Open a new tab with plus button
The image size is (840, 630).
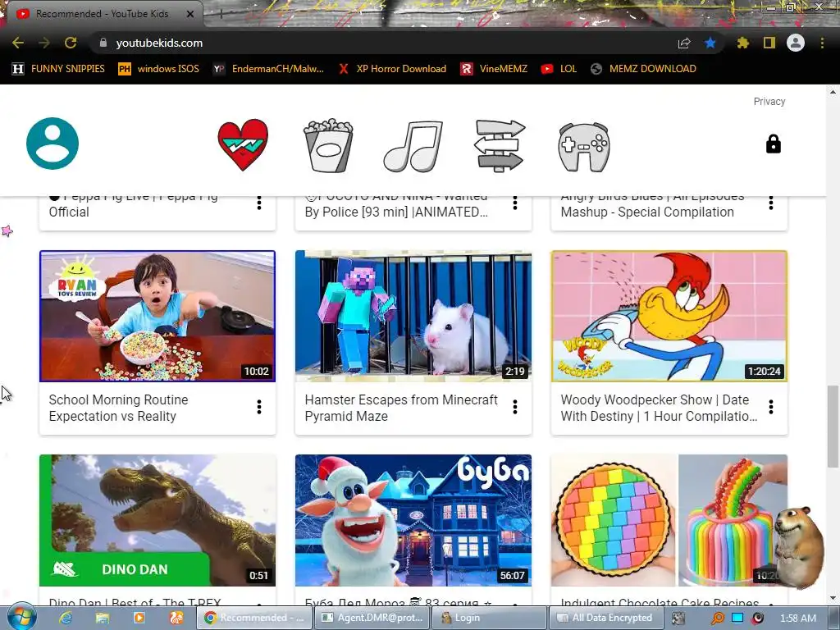pos(221,15)
